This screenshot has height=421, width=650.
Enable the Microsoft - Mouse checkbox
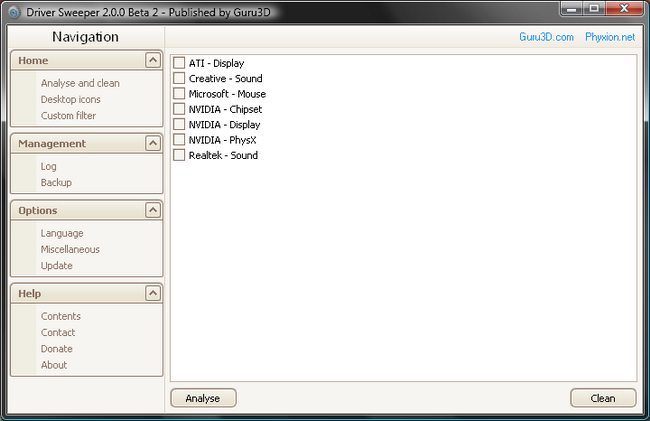[x=179, y=94]
